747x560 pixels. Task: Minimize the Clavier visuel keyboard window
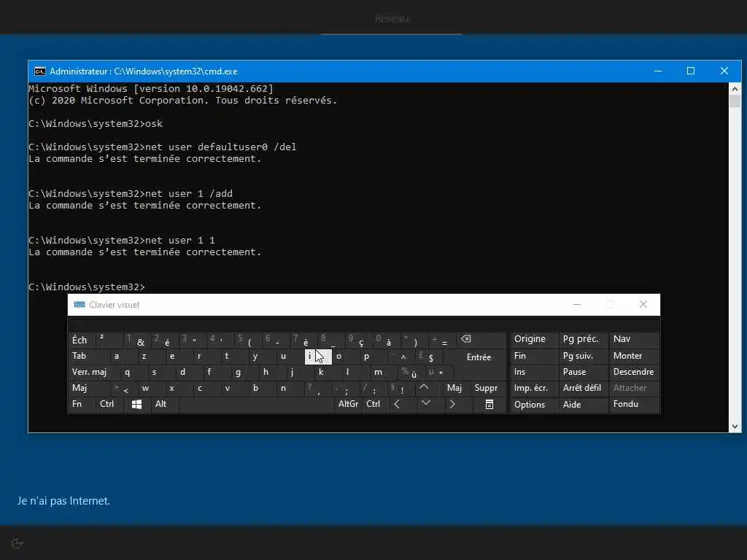[576, 304]
